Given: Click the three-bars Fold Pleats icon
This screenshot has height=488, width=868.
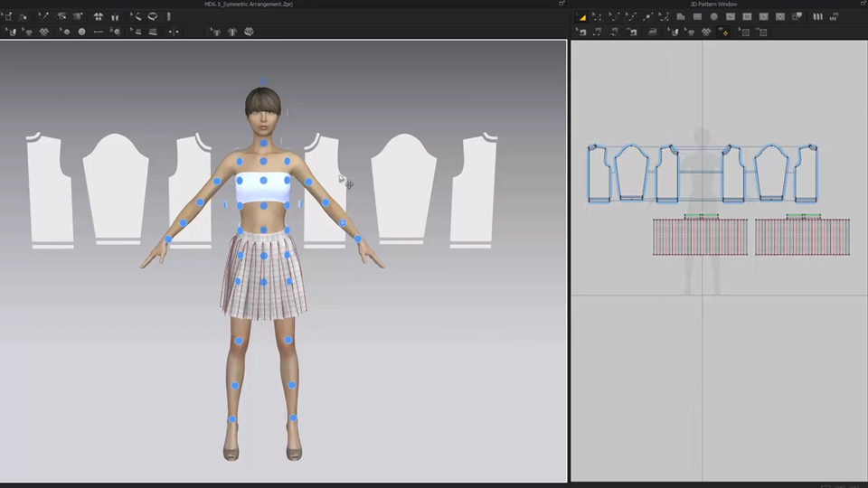Looking at the screenshot, I should pyautogui.click(x=817, y=17).
